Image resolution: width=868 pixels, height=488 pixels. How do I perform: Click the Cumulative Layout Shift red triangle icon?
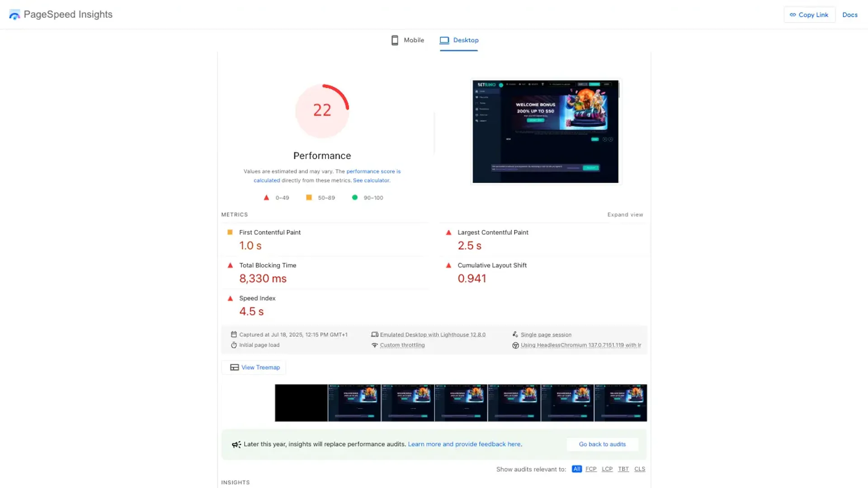pos(448,265)
